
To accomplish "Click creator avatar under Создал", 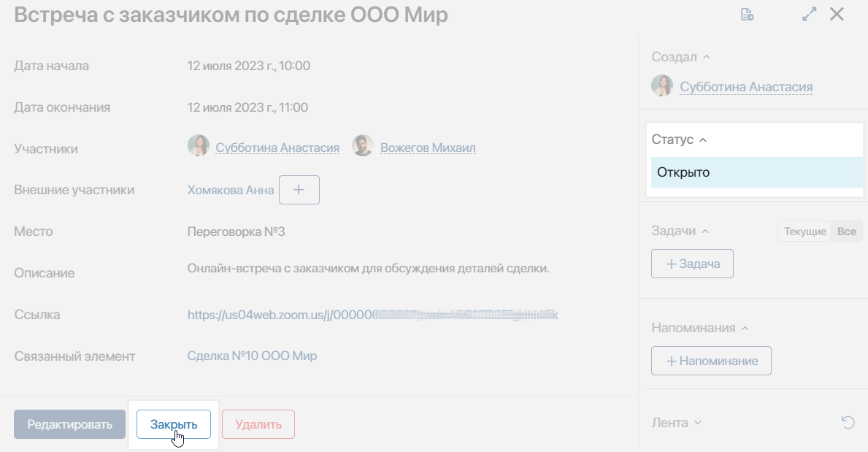I will click(x=662, y=86).
